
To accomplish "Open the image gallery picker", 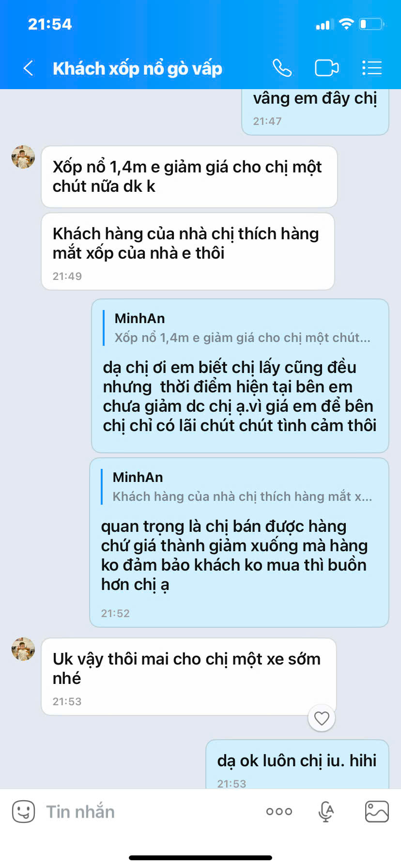I will (x=377, y=811).
